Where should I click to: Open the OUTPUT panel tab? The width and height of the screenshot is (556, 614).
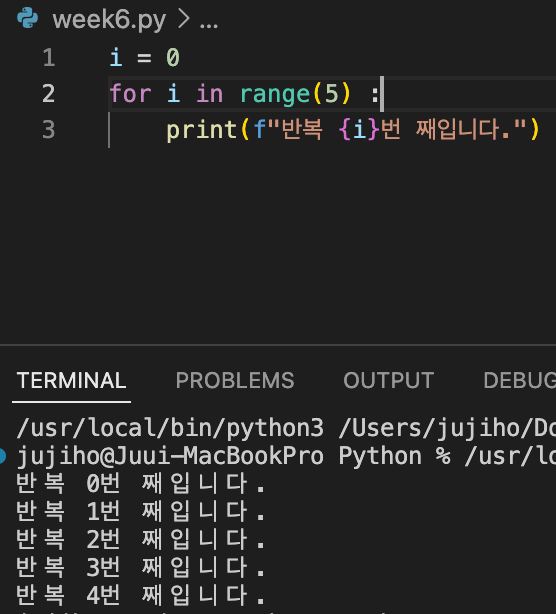click(x=388, y=380)
